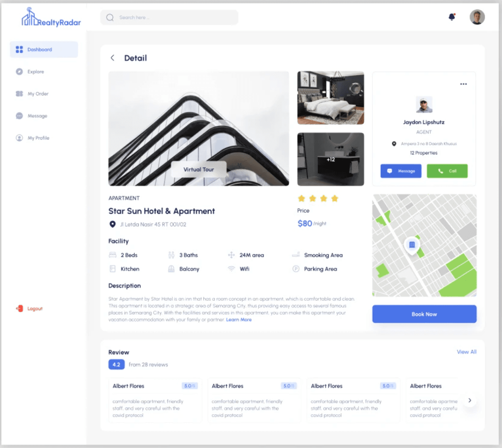Go back with the arrow beside Detail
502x448 pixels.
[x=113, y=58]
